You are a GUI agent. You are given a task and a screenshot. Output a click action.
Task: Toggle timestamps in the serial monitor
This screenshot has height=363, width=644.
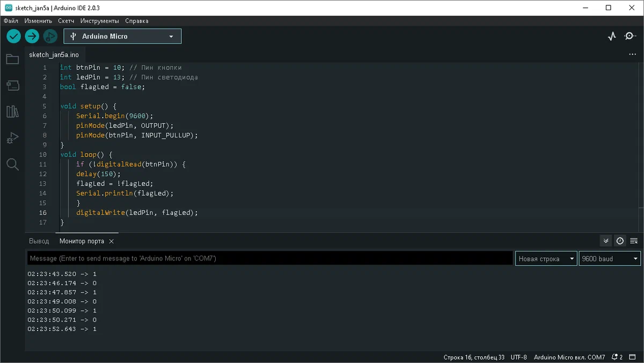620,241
